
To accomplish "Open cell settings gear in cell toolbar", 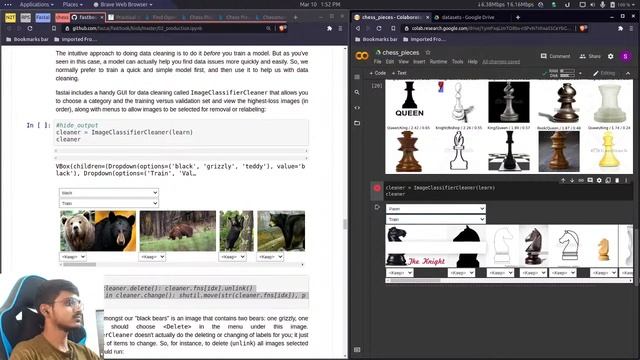I will pyautogui.click(x=599, y=180).
